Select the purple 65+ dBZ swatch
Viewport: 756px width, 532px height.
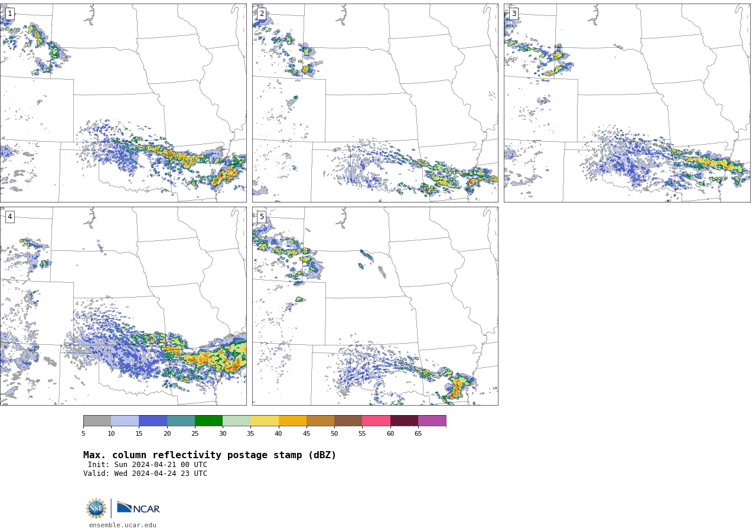click(432, 420)
